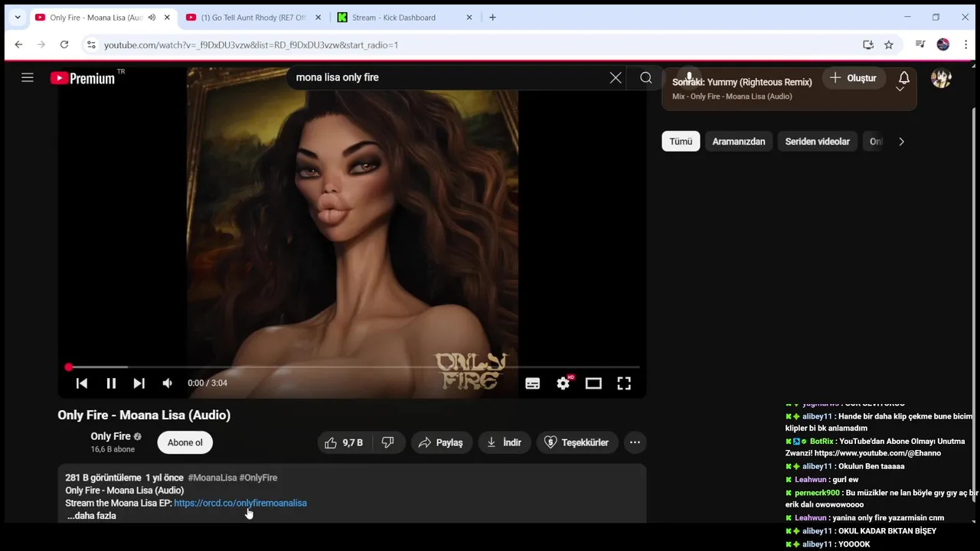
Task: Open the Only Fire channel name
Action: 110,436
